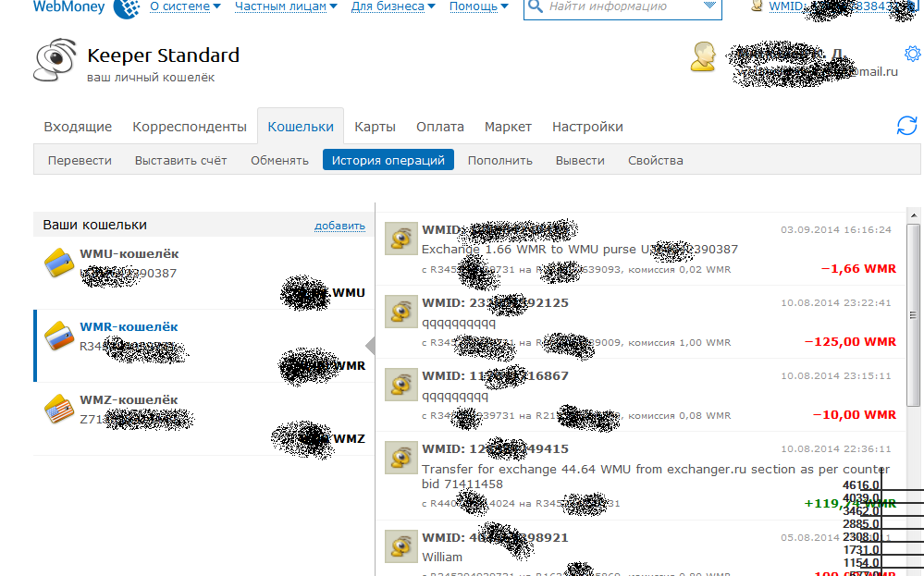
Task: Click the 'Ваши кошельки' heading
Action: 95,225
